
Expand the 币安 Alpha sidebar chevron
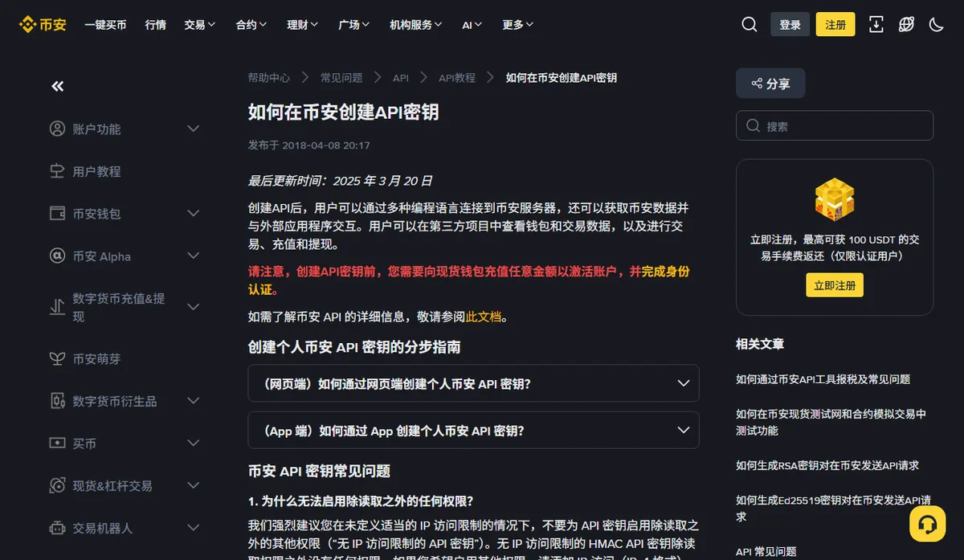[x=194, y=256]
